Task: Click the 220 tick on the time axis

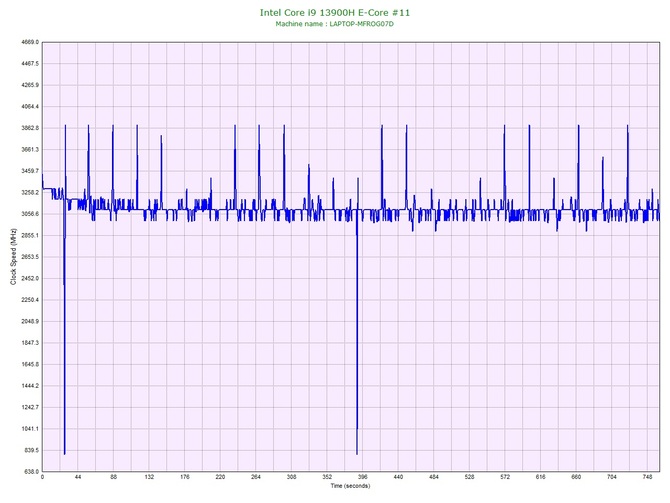Action: coord(220,477)
